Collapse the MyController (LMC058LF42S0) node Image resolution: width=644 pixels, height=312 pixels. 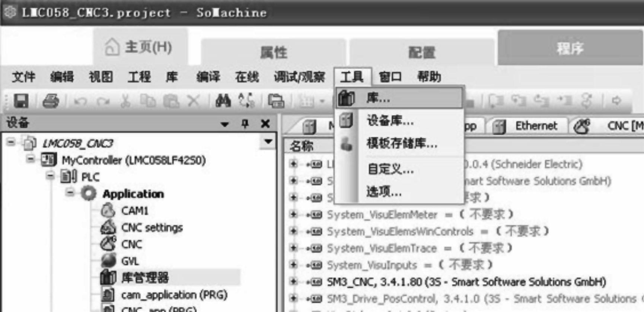31,159
